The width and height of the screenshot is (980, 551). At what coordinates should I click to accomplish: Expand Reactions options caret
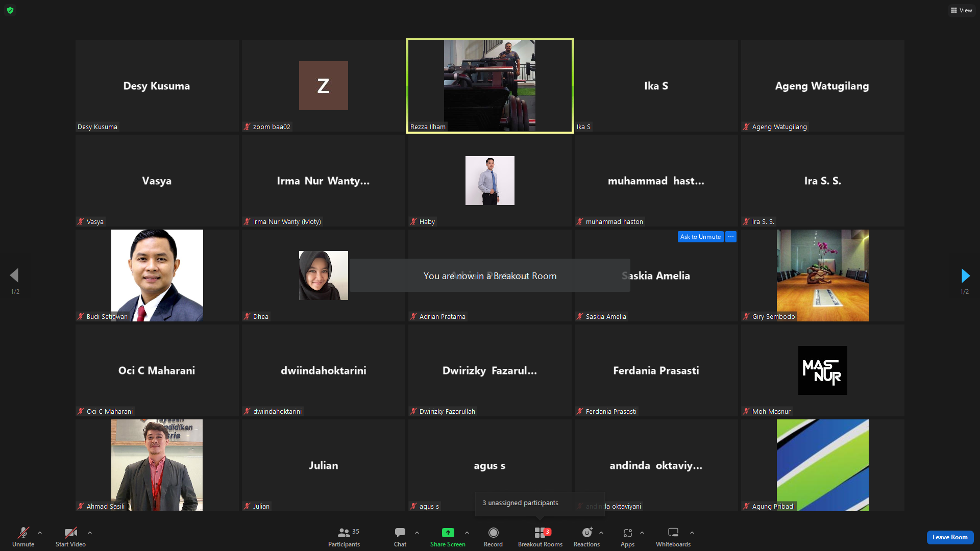tap(601, 533)
